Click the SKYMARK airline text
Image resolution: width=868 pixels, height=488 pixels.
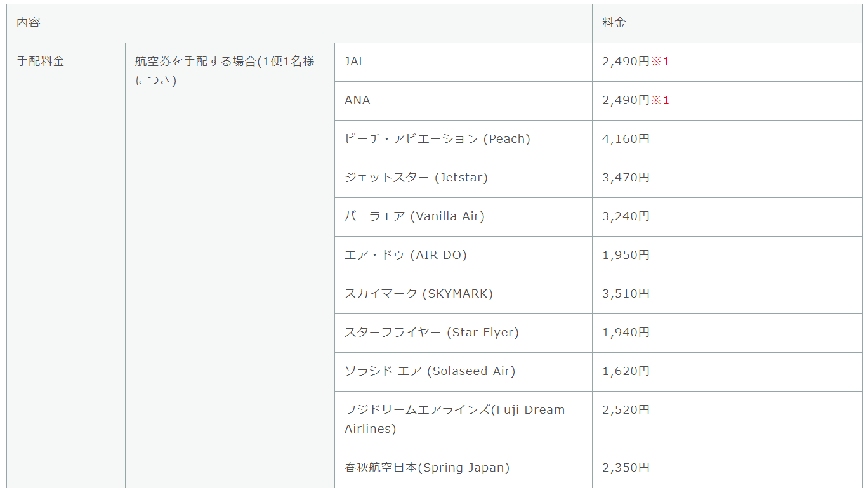[x=419, y=294]
